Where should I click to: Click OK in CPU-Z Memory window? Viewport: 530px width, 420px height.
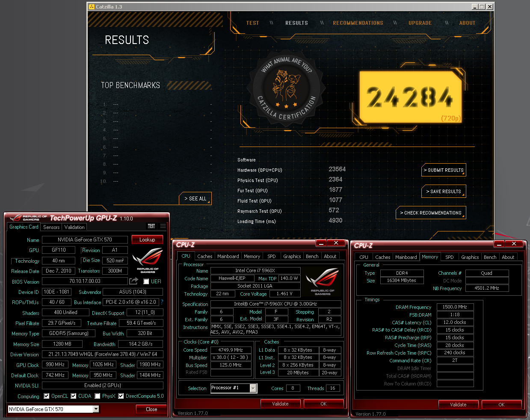point(501,405)
